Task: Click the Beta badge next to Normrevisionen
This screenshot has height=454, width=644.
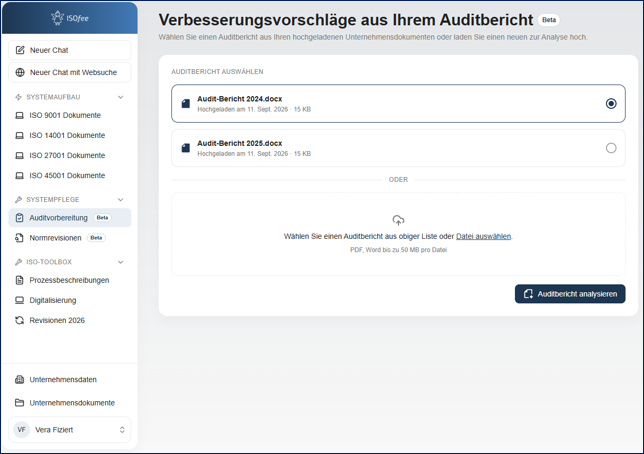Action: point(96,238)
